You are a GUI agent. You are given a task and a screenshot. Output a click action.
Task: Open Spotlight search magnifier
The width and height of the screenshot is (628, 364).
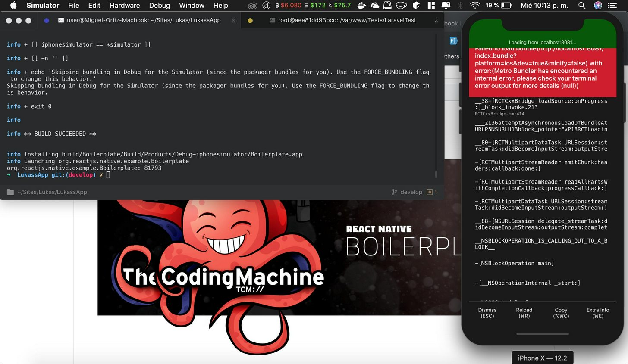tap(582, 6)
